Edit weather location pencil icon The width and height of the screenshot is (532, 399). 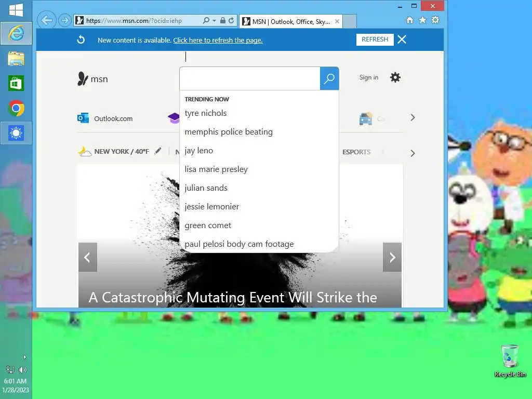coord(158,151)
